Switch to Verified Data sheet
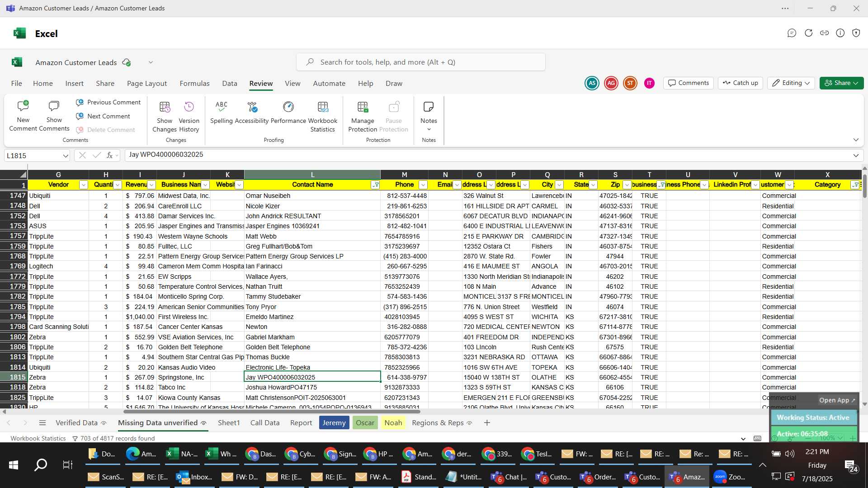Screen dimensions: 868x488 80,423
